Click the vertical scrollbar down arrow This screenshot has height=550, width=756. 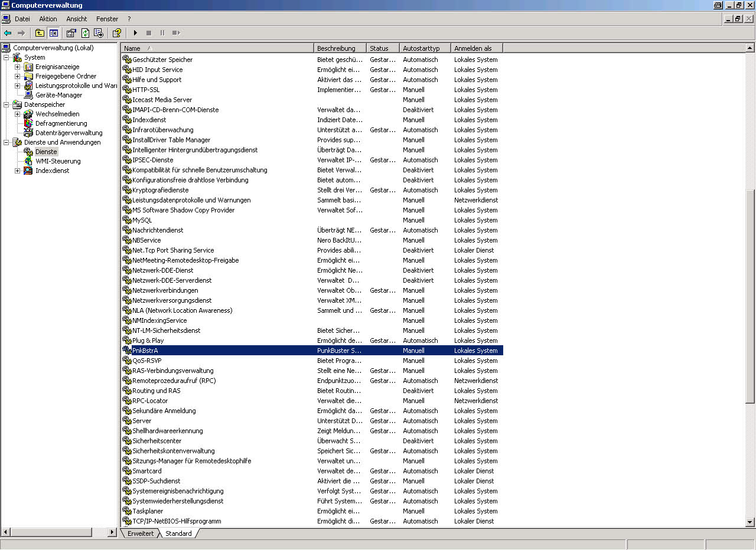[750, 522]
